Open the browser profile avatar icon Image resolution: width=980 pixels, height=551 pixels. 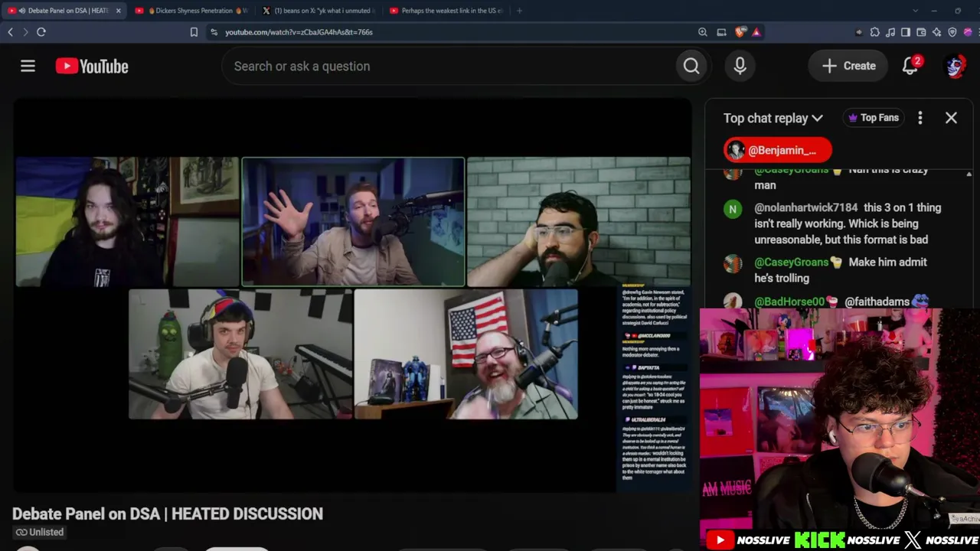coord(968,32)
